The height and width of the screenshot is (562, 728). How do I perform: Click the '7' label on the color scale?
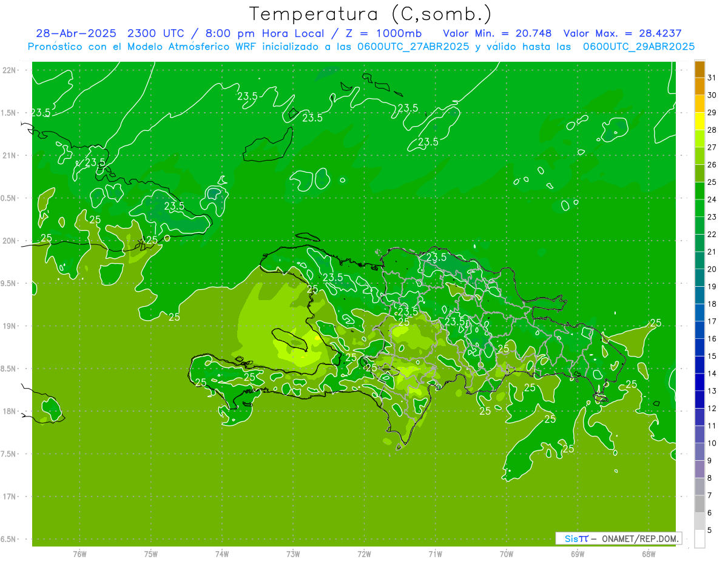point(710,495)
